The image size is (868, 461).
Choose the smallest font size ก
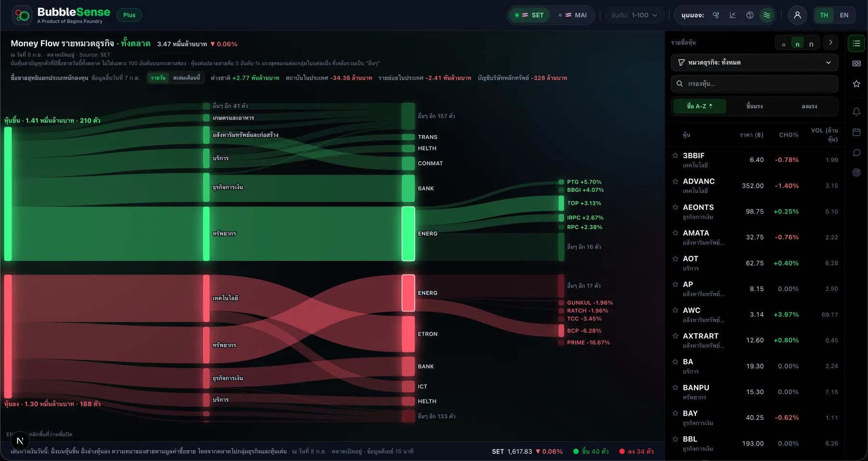click(784, 44)
